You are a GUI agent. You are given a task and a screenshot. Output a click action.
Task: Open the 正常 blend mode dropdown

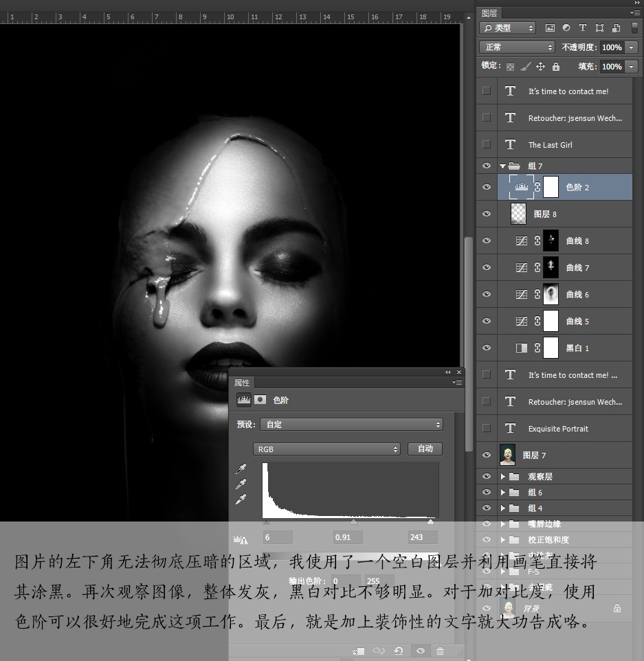[x=517, y=47]
